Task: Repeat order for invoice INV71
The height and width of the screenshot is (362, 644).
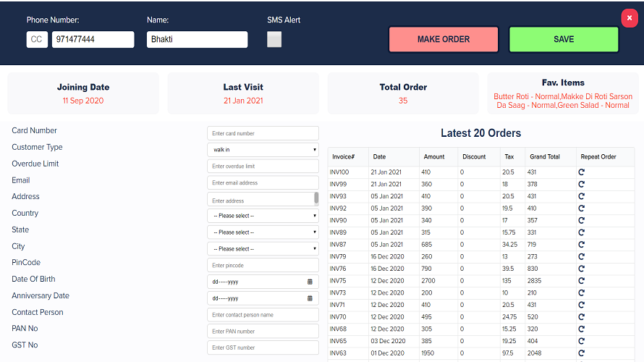Action: tap(581, 305)
